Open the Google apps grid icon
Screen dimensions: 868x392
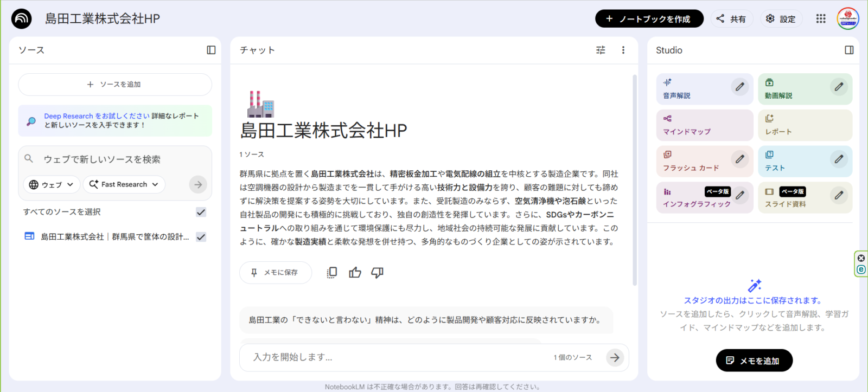click(820, 18)
